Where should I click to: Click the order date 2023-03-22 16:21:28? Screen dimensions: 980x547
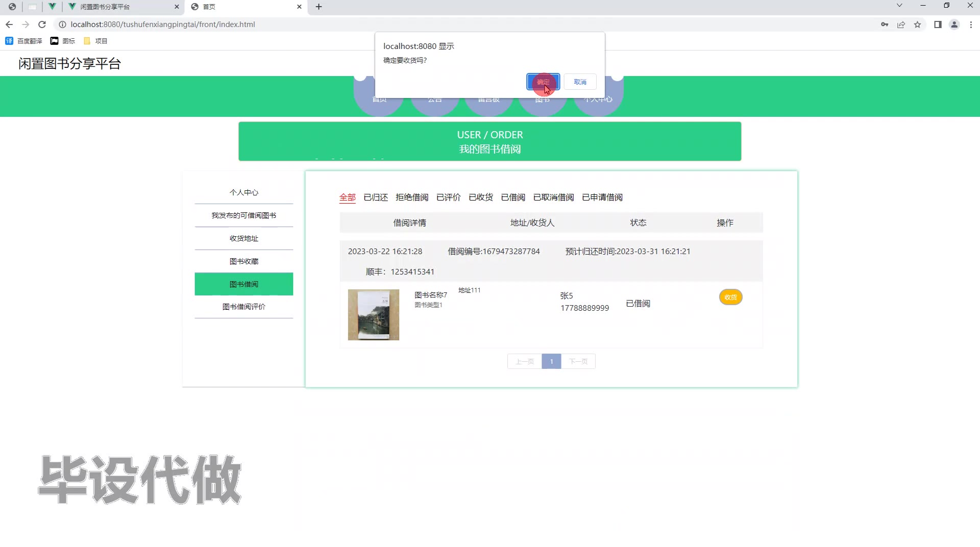click(385, 251)
